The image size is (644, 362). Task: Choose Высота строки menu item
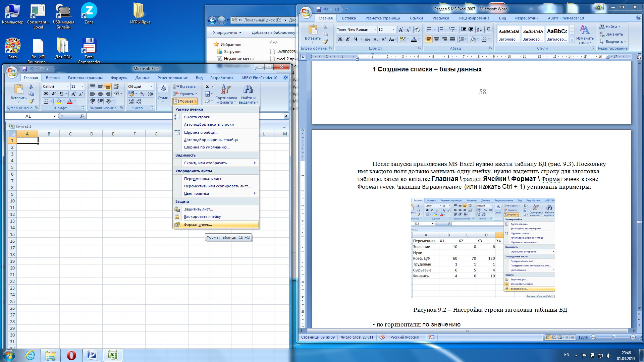tap(216, 117)
